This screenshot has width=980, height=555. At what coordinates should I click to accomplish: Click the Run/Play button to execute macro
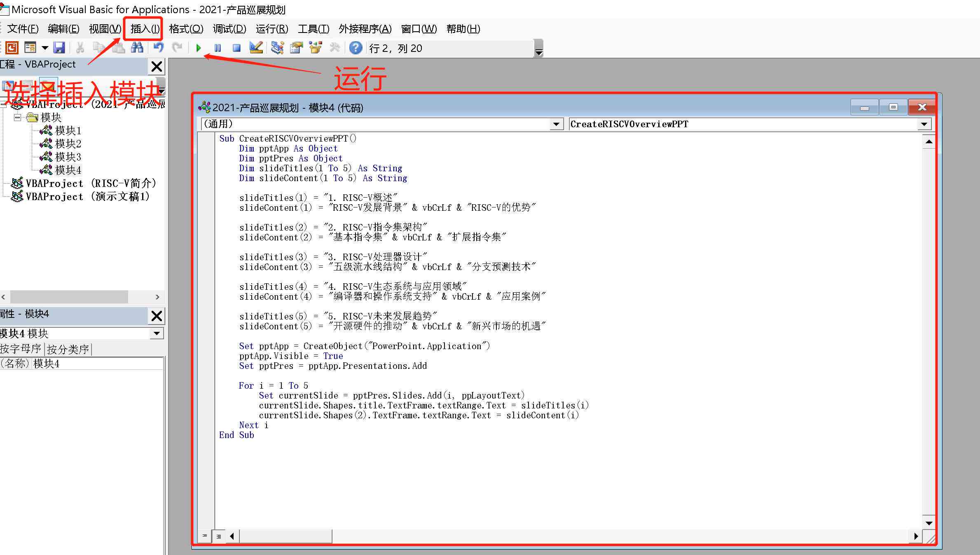point(199,47)
